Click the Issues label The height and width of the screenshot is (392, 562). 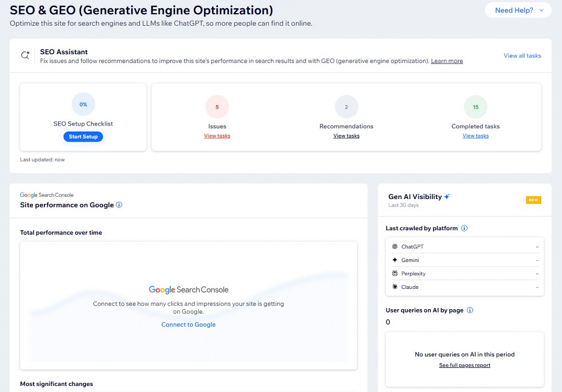pyautogui.click(x=217, y=126)
